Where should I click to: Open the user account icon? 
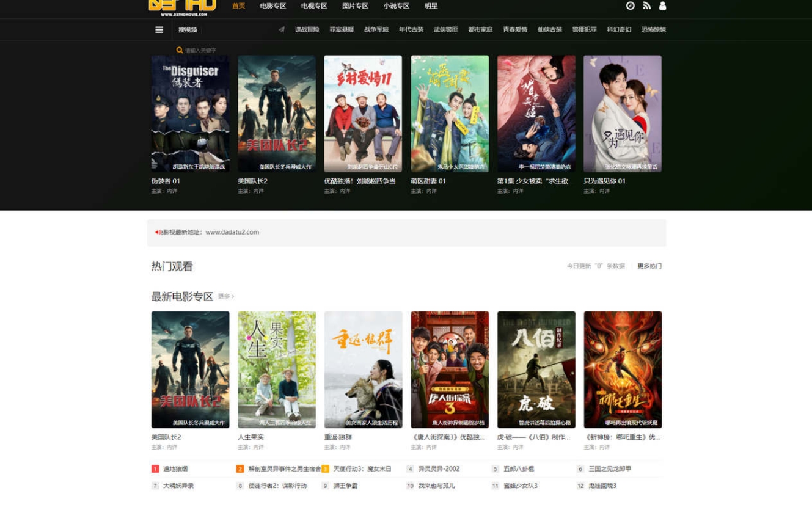pos(662,5)
